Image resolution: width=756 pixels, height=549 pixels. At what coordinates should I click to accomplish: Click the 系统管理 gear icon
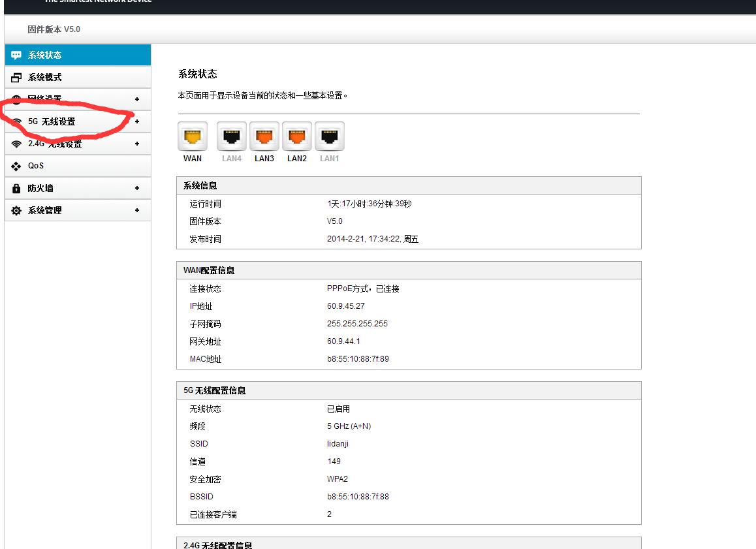pyautogui.click(x=16, y=210)
